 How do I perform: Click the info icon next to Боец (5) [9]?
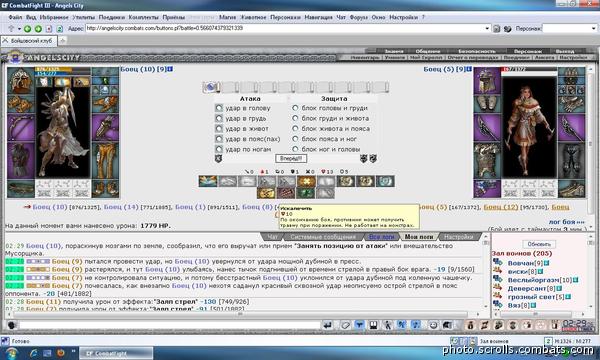(x=469, y=69)
